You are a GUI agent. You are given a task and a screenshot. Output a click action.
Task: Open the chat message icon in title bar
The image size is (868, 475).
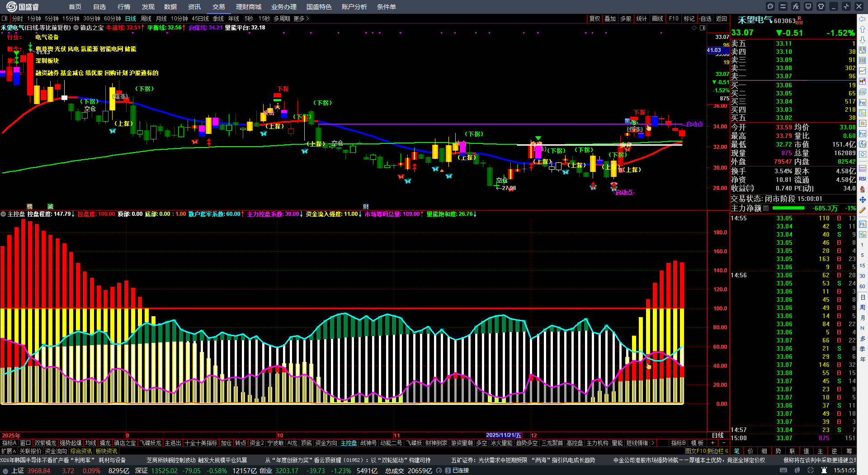(770, 6)
